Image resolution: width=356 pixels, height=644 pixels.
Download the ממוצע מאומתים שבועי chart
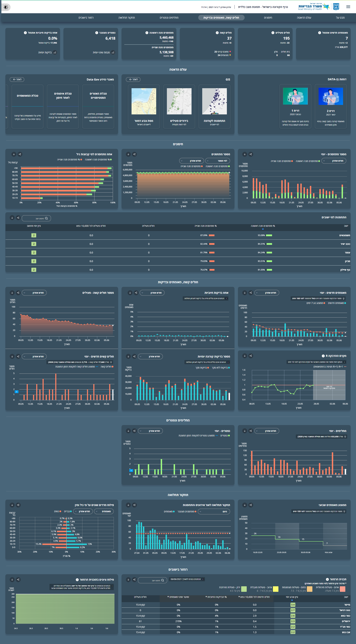point(245,505)
